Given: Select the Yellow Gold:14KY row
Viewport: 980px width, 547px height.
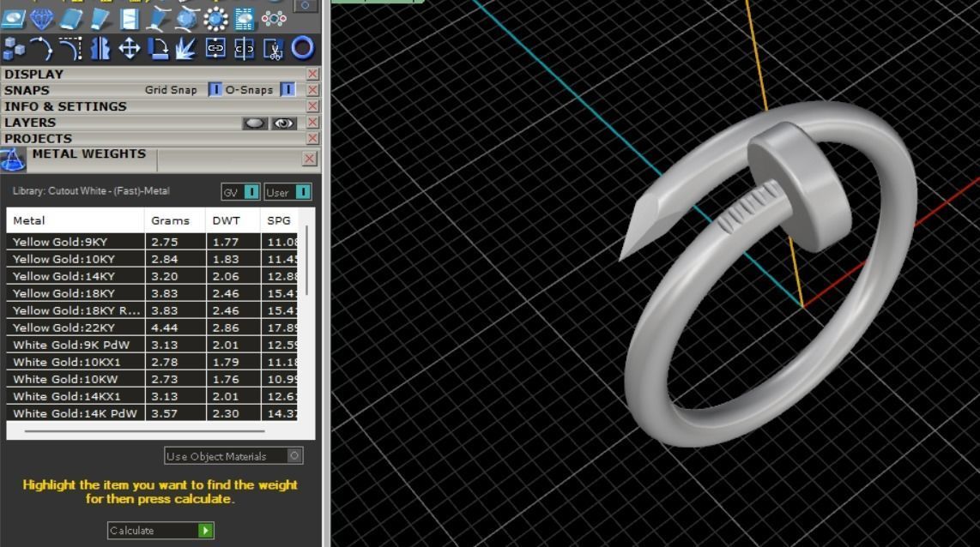Looking at the screenshot, I should [x=152, y=276].
